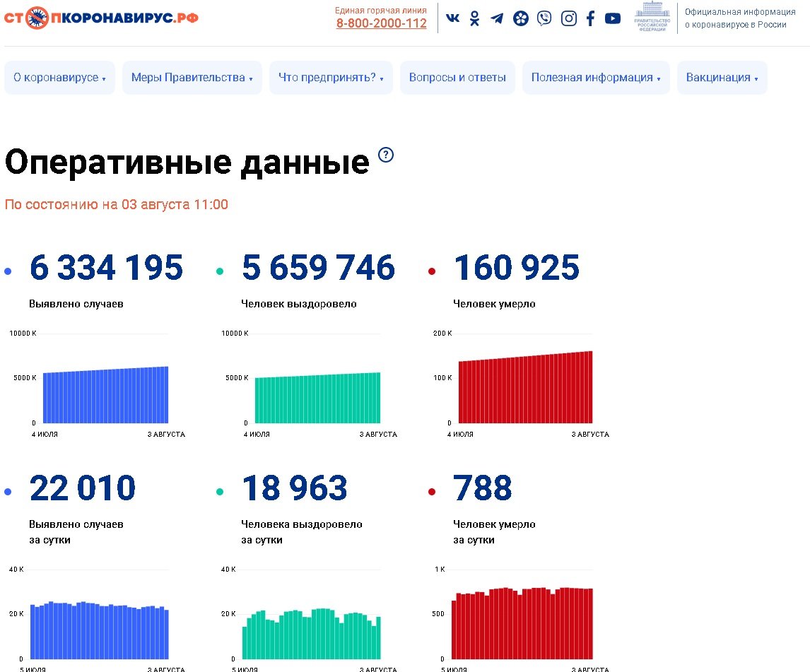
Task: Click the red total deaths bar chart
Action: pos(525,387)
